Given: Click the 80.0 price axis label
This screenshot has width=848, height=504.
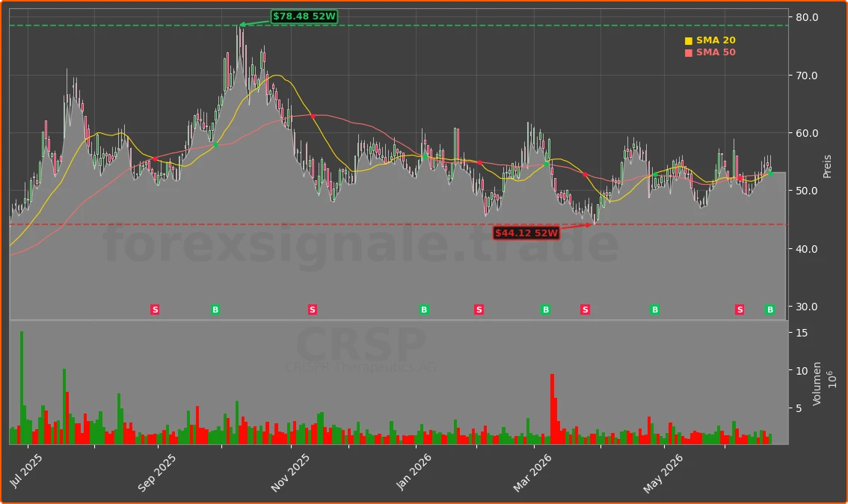Looking at the screenshot, I should (x=806, y=17).
